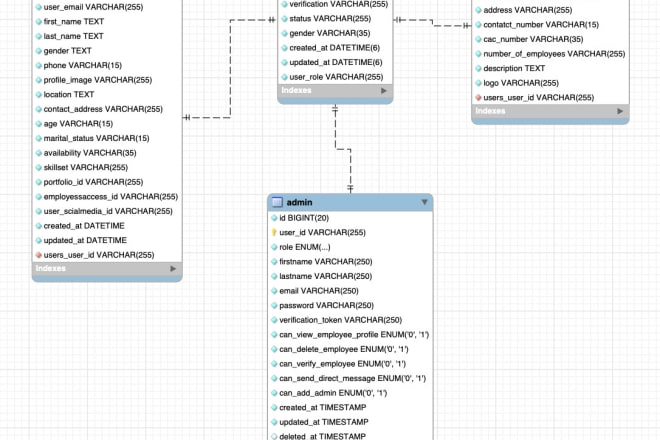Select the gender TEXT column in left table
Image resolution: width=660 pixels, height=440 pixels.
[67, 51]
